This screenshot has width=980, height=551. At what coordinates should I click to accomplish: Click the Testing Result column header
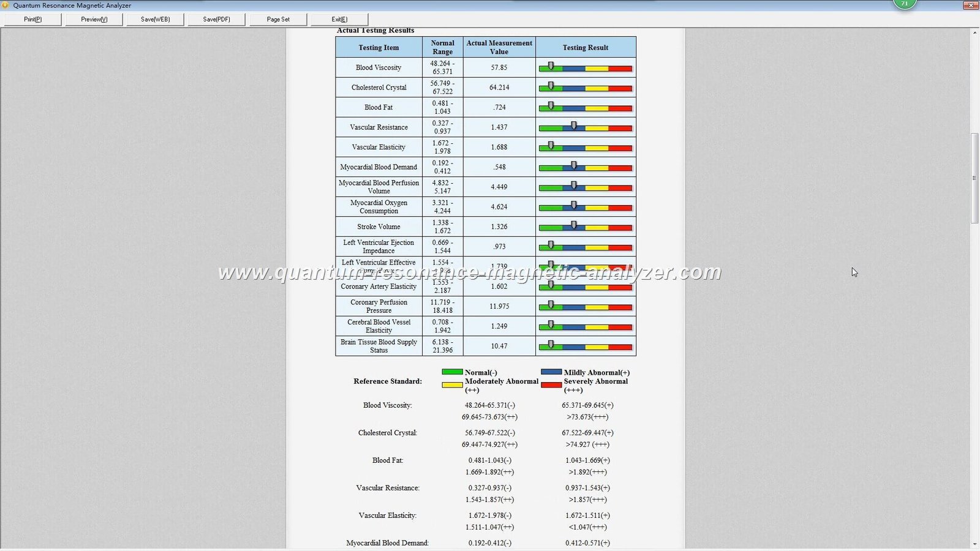click(x=585, y=47)
